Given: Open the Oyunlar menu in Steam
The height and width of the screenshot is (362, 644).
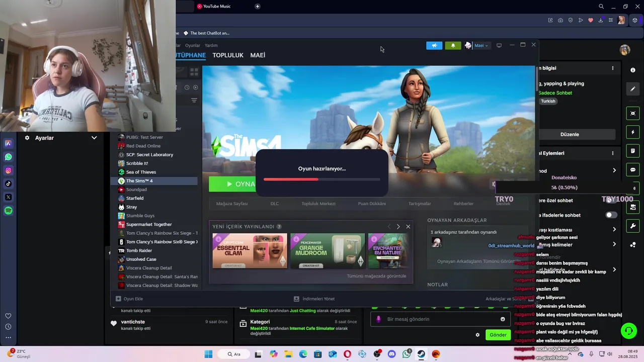Looking at the screenshot, I should [x=193, y=45].
